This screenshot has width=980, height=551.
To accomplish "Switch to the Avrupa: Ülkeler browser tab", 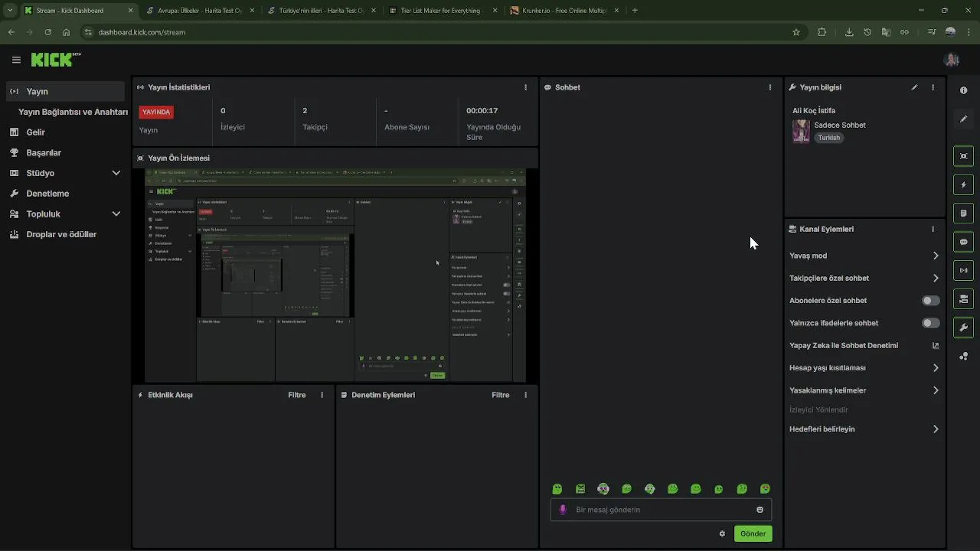I will [198, 11].
